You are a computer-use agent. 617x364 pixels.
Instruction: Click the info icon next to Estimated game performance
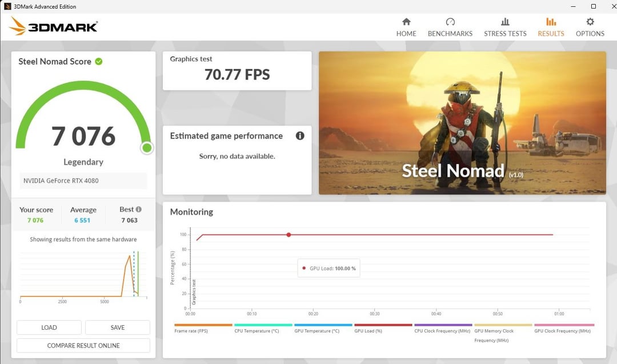point(300,136)
